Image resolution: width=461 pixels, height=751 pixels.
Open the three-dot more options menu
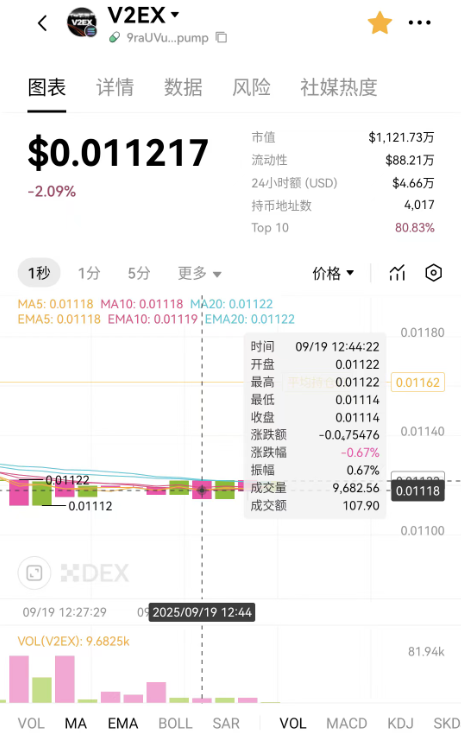[x=419, y=23]
